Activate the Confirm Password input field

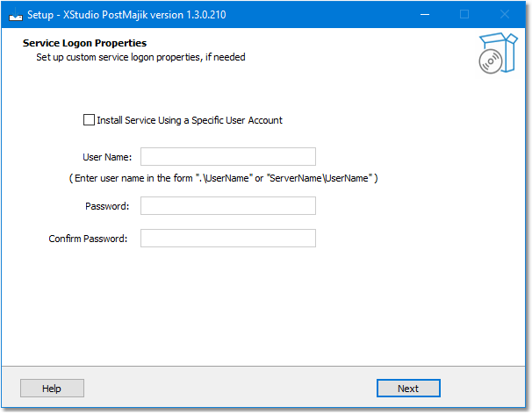coord(228,238)
